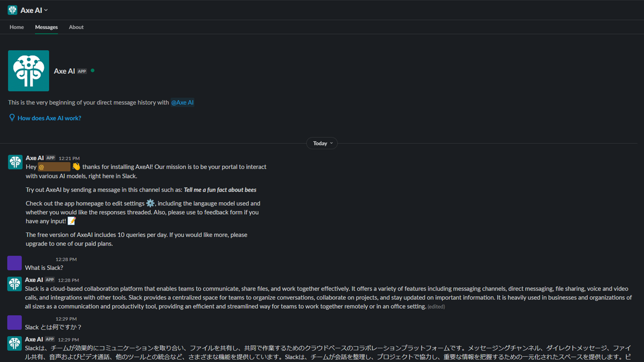Expand the workspace menu chevron next to Axe AI

45,10
